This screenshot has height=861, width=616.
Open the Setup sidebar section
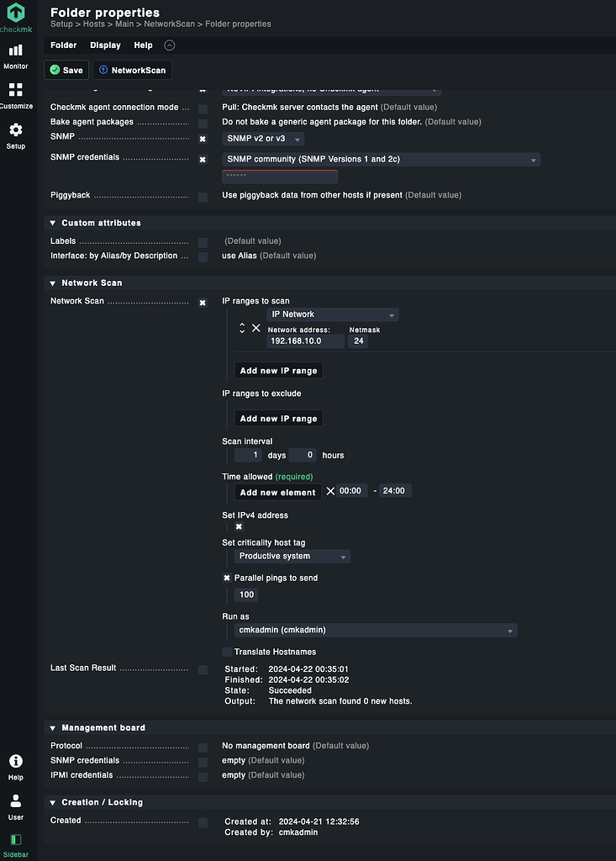pyautogui.click(x=16, y=133)
